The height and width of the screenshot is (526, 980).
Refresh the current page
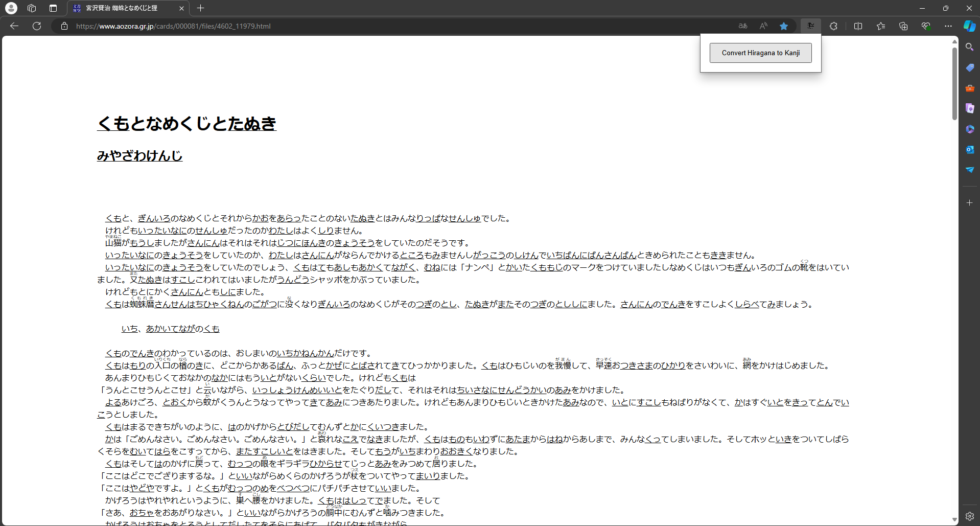pyautogui.click(x=37, y=26)
